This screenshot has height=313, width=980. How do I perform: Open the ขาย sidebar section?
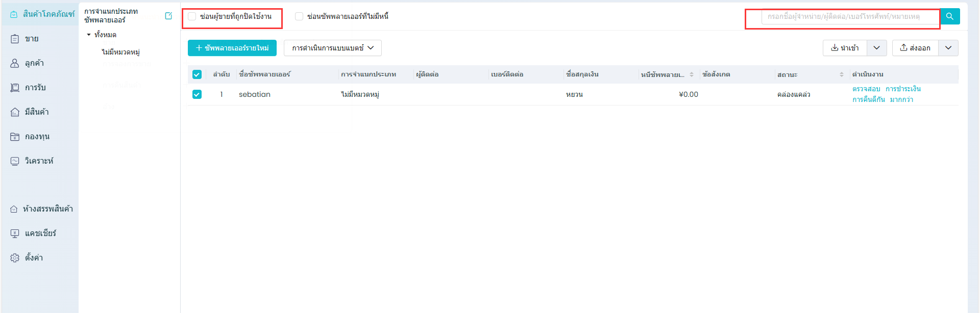click(x=32, y=39)
